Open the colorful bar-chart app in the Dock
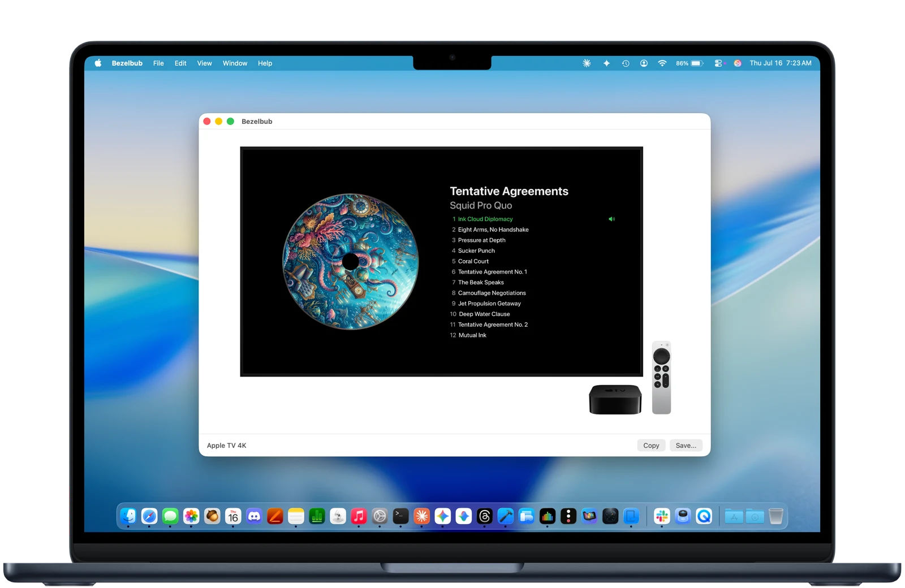This screenshot has height=588, width=905. [x=547, y=516]
